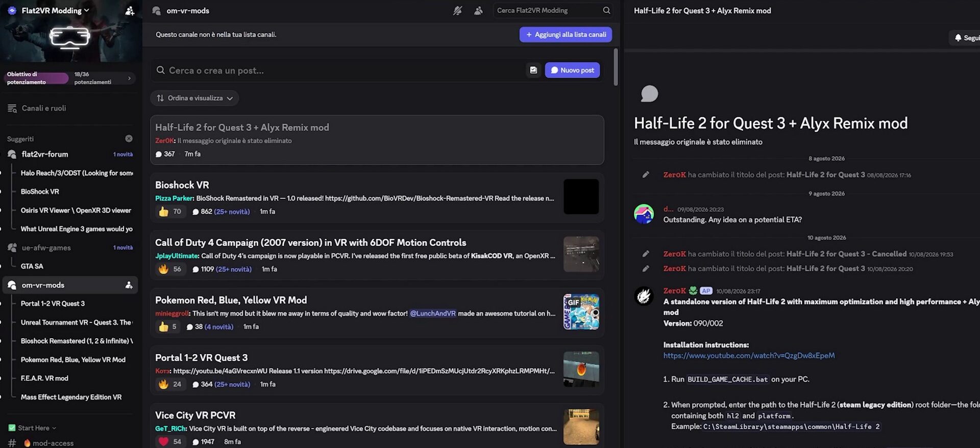
Task: Open the Bioshock VR forum post card
Action: point(377,197)
